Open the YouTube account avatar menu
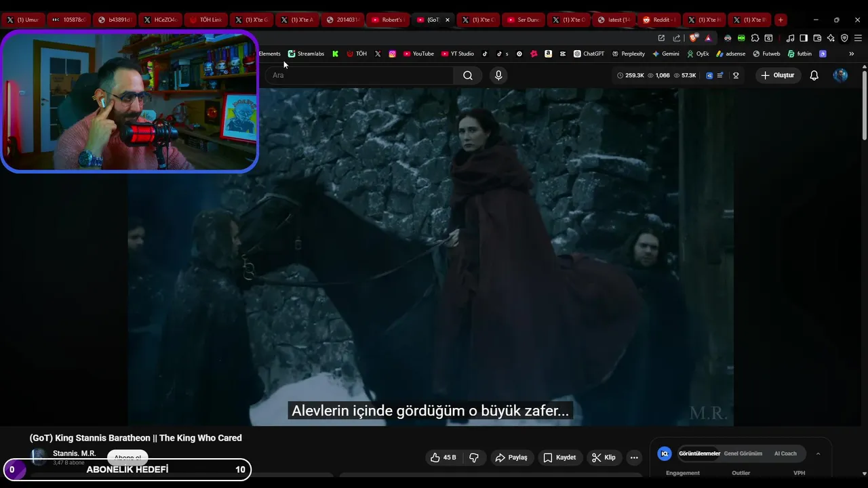The width and height of the screenshot is (868, 488). pos(840,75)
